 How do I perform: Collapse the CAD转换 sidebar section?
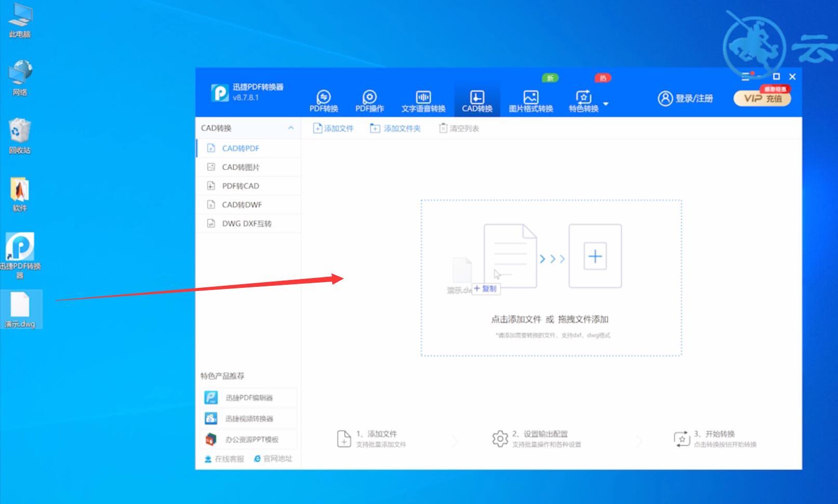pos(291,128)
